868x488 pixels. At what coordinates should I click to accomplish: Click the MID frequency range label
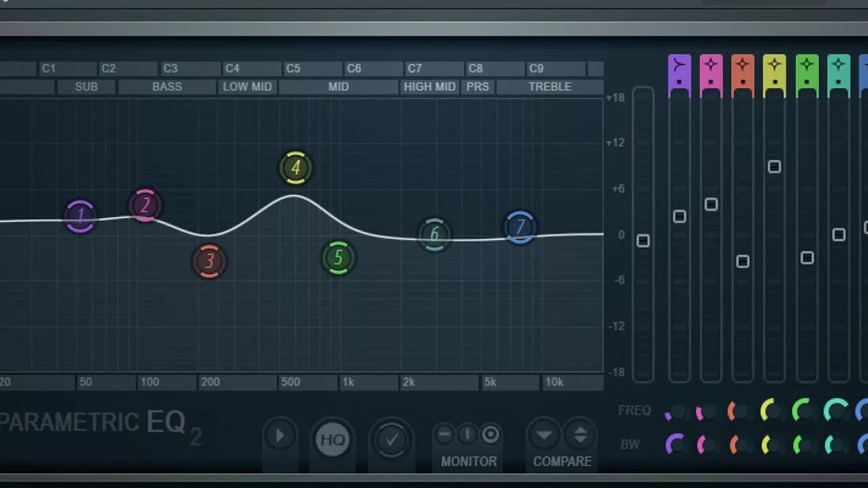click(x=338, y=87)
